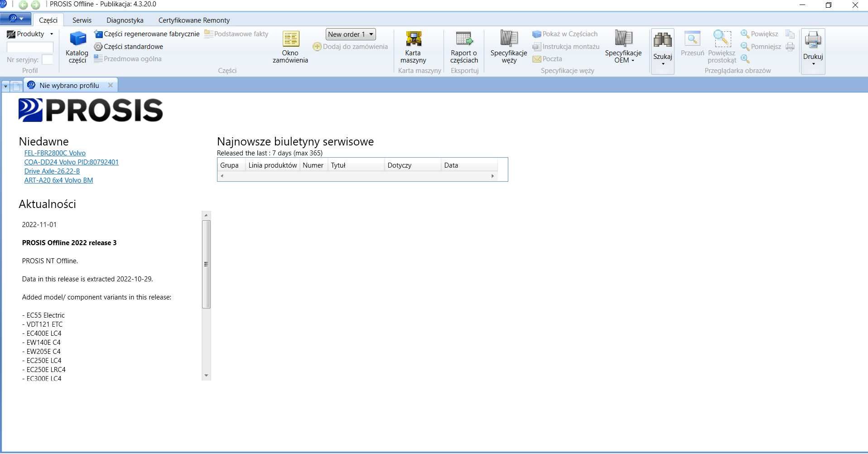This screenshot has height=454, width=868.
Task: Click the Poczta mail item
Action: tap(547, 59)
